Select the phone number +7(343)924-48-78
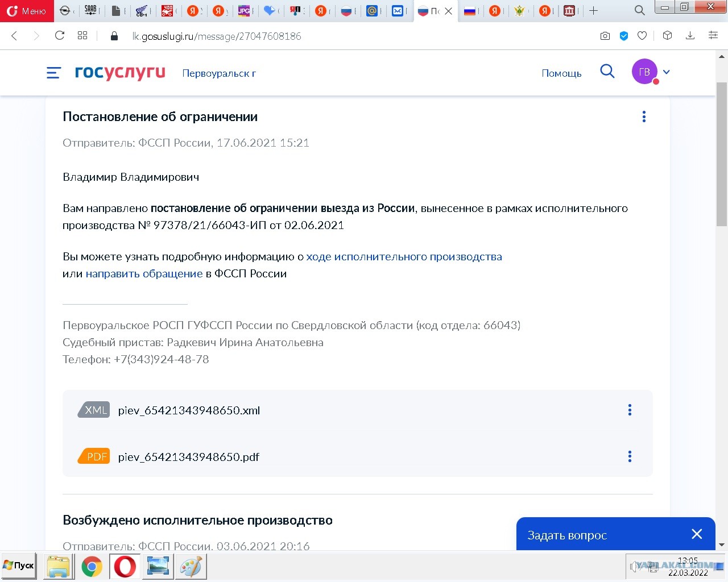 pos(161,359)
